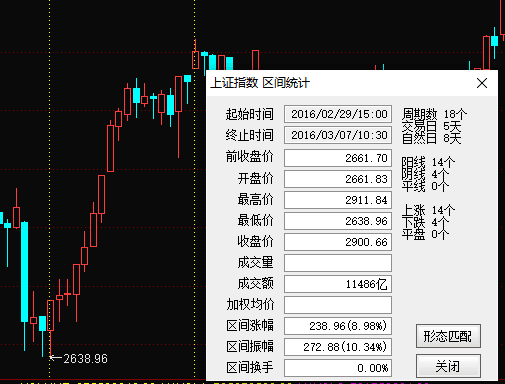Select the 起始时间 field value
Viewport: 505px width, 384px height.
pos(338,114)
